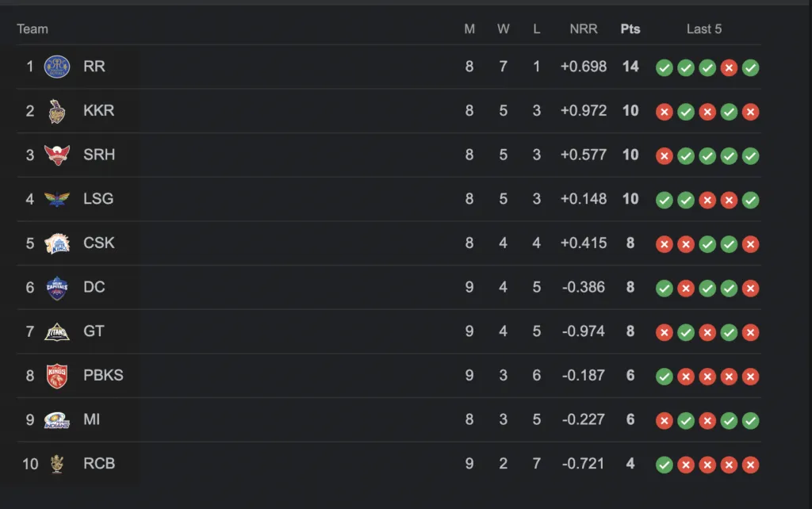Select the LSG winged logo

click(57, 199)
